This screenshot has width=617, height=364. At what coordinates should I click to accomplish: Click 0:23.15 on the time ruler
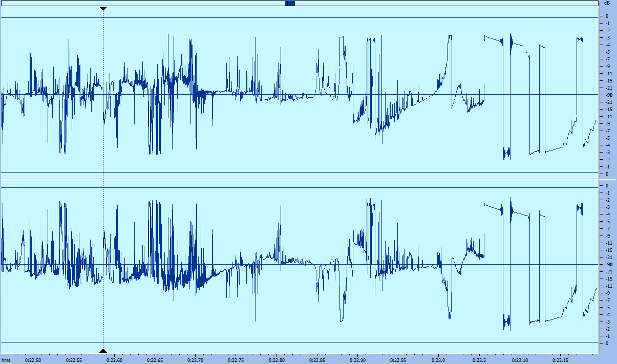(x=560, y=360)
